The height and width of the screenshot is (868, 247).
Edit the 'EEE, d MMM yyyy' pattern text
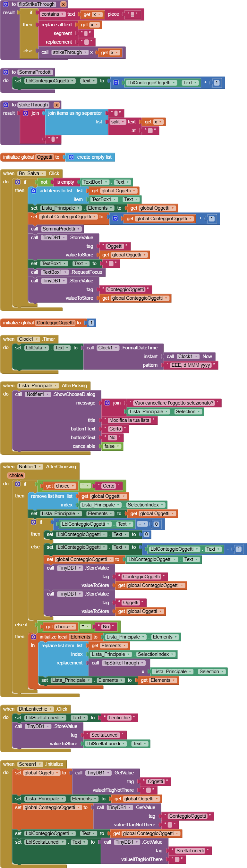pos(190,365)
